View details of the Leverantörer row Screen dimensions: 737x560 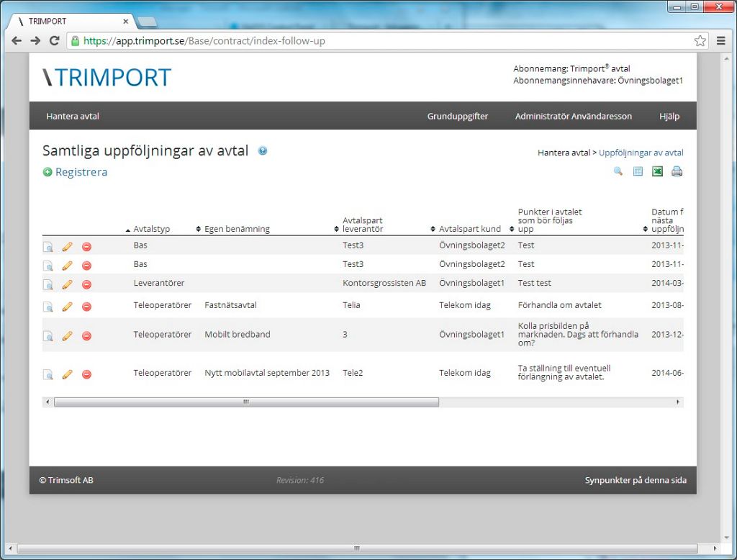[48, 284]
